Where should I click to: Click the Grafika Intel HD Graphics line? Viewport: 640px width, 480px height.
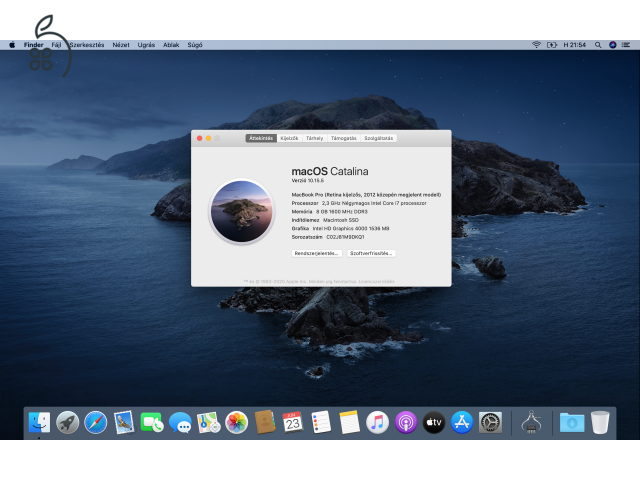coord(340,229)
